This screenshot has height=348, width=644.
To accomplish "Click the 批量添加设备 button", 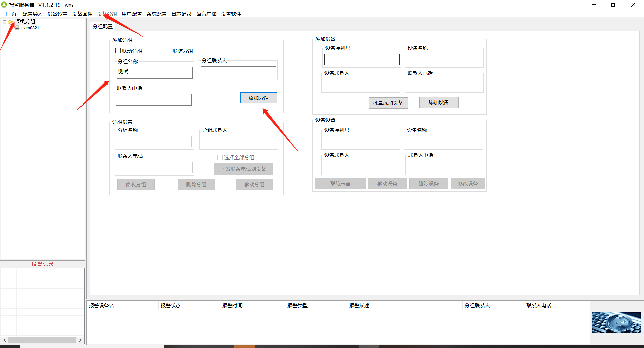I will coord(388,103).
